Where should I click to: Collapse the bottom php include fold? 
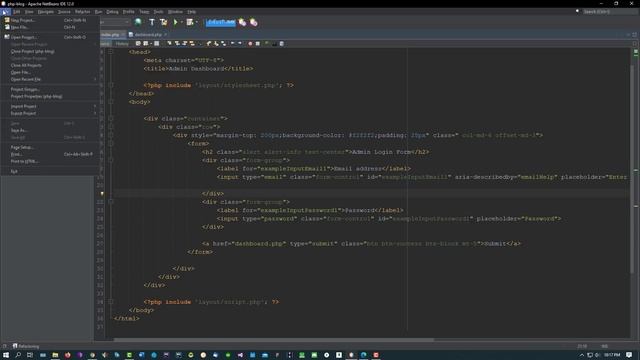111,302
